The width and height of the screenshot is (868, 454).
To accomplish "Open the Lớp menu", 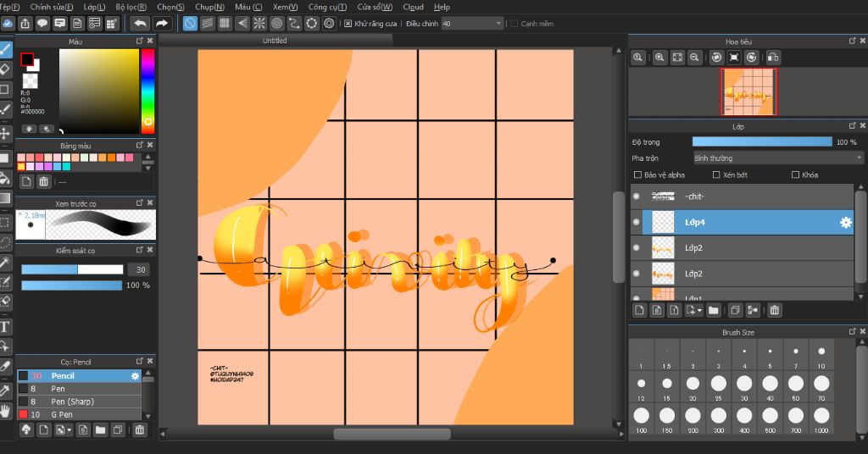I will tap(94, 7).
